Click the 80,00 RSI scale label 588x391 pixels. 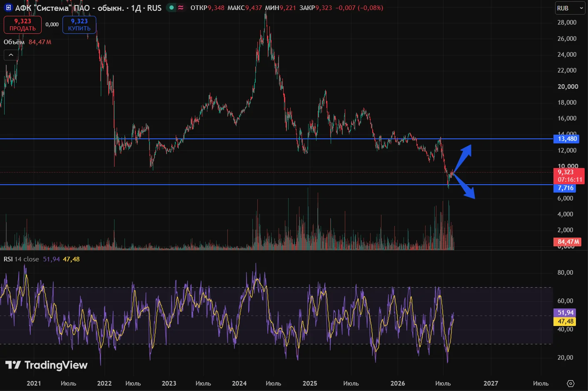pyautogui.click(x=565, y=273)
